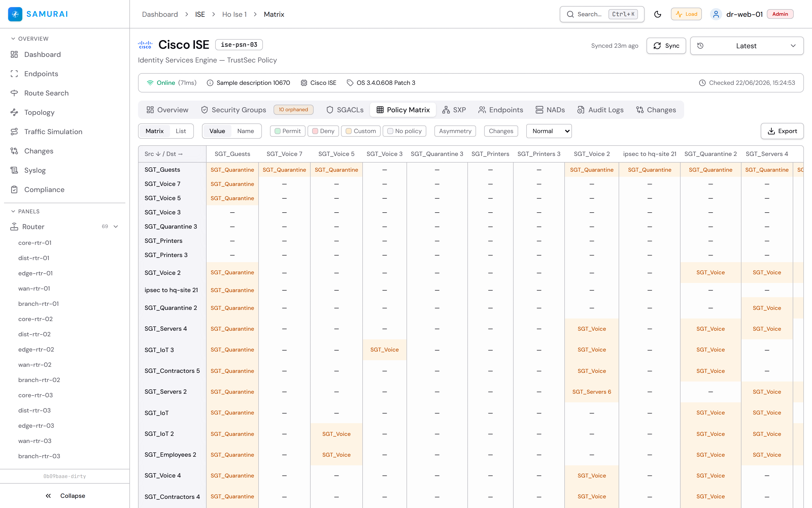Open the Endpoints tab in ISE tabs

pos(501,110)
